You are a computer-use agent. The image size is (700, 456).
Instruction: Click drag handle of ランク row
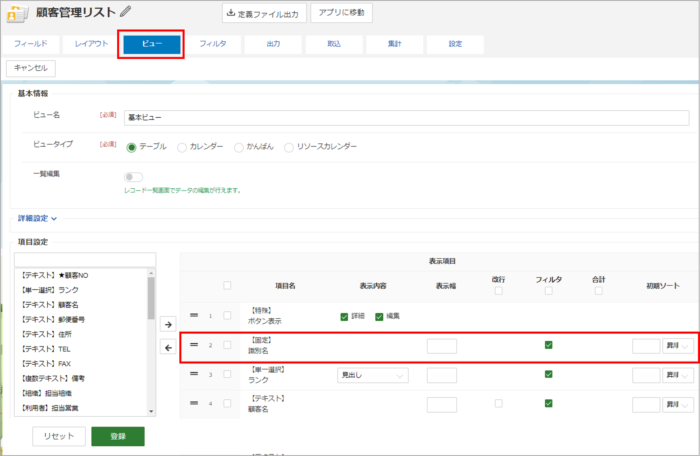[x=194, y=374]
